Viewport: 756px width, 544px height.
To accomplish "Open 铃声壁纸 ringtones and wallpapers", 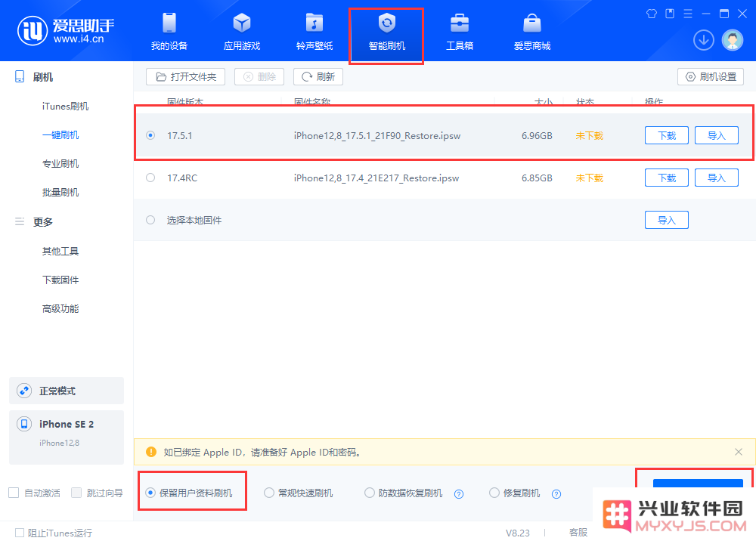I will pos(314,32).
